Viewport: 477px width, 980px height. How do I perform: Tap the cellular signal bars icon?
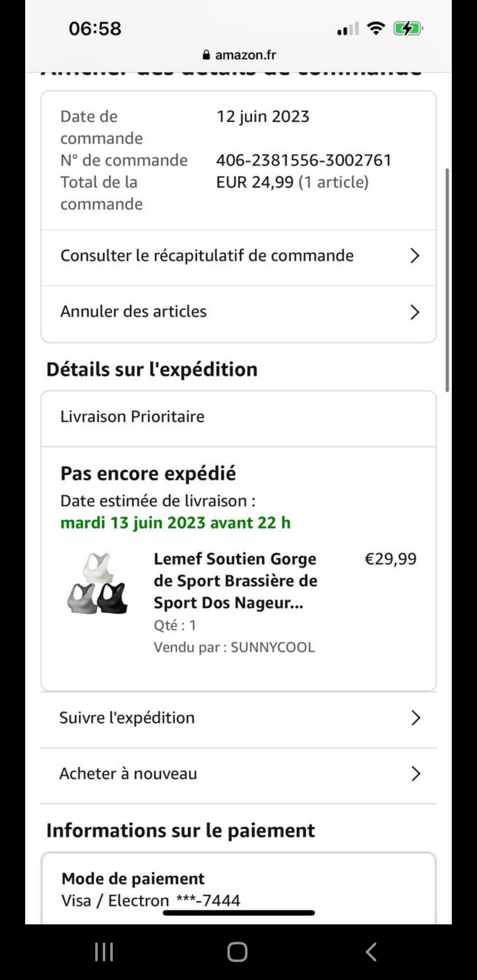(x=348, y=30)
